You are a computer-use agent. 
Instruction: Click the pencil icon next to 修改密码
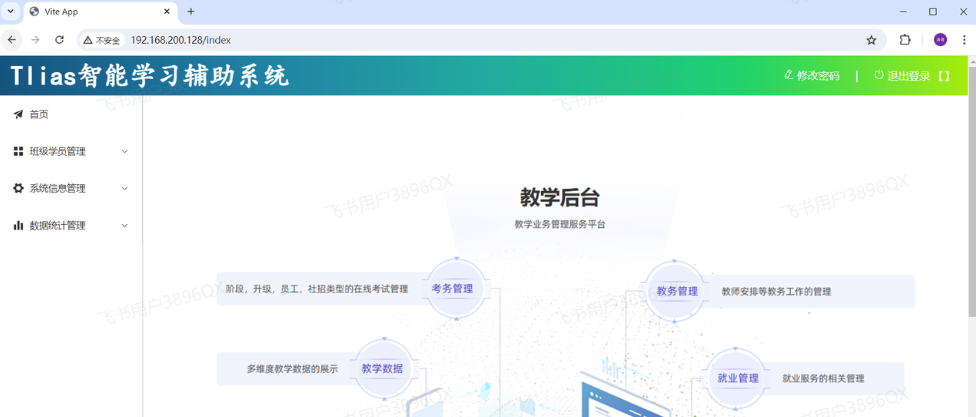tap(789, 75)
